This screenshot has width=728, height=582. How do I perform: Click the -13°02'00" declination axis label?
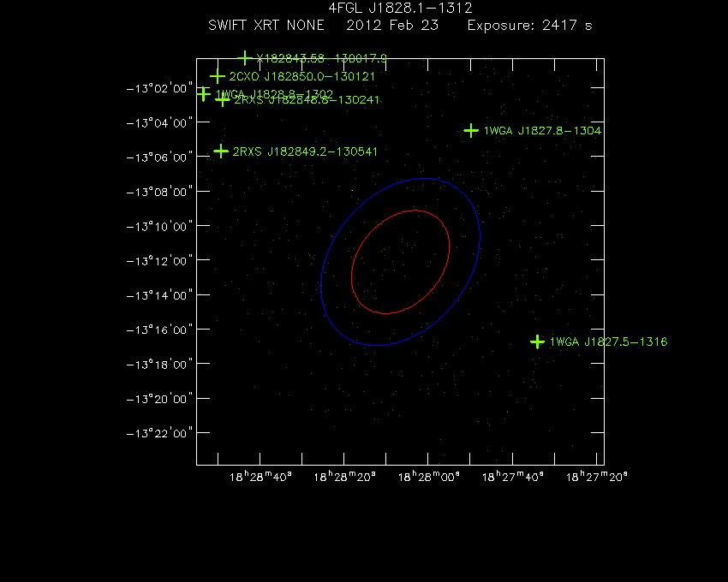[x=159, y=89]
